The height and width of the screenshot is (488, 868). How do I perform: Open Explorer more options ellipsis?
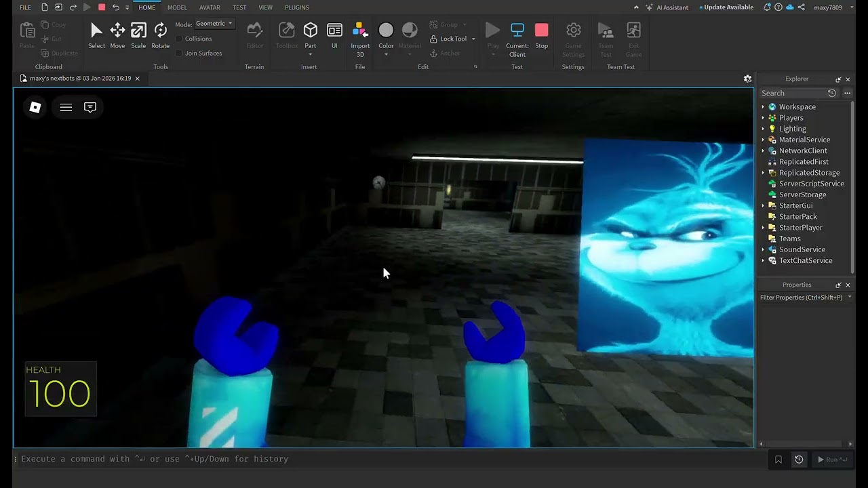[x=848, y=93]
